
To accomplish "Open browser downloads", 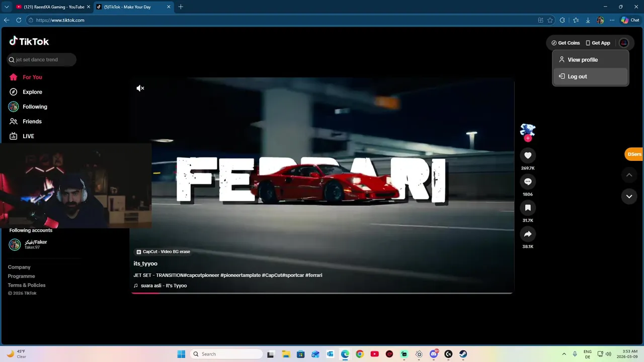I will click(x=588, y=20).
